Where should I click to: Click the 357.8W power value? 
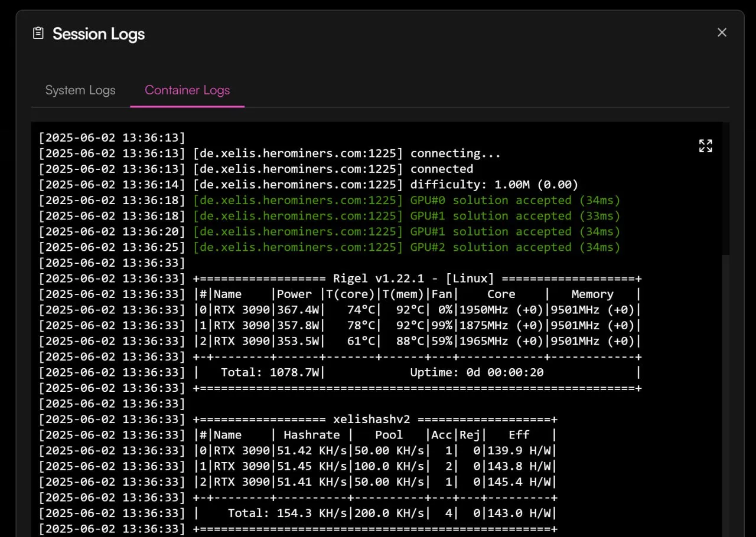point(298,325)
